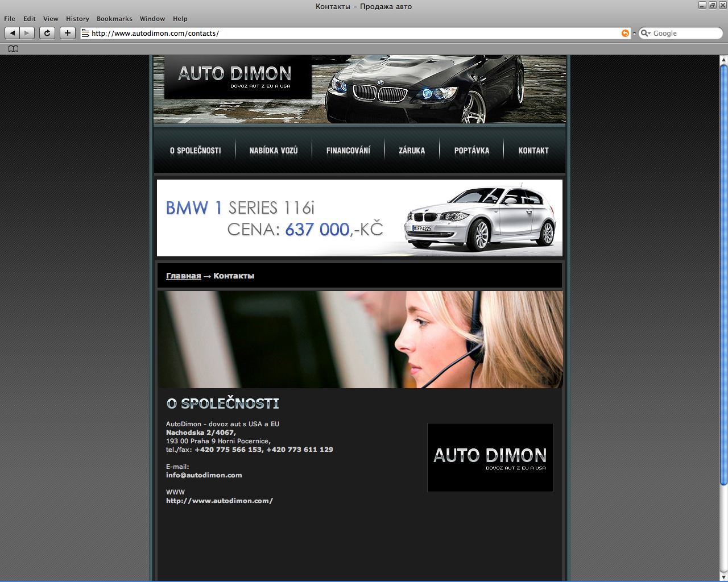Image resolution: width=728 pixels, height=582 pixels.
Task: Click the 193 00 Praha 9 Horni Pocernice line
Action: pos(218,441)
